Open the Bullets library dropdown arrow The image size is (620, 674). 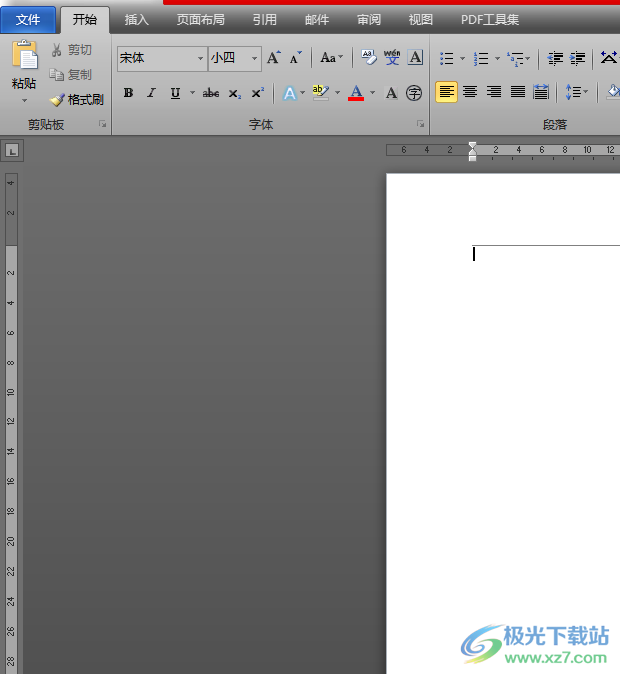tap(463, 58)
